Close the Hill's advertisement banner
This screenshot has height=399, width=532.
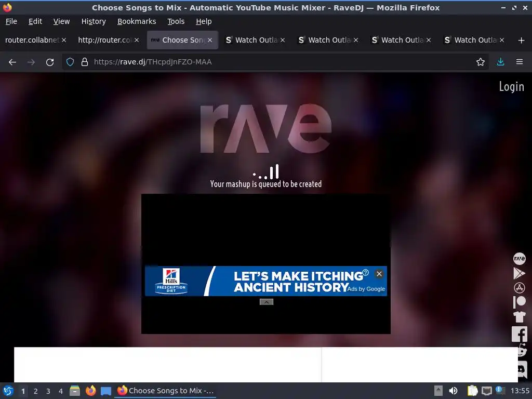pyautogui.click(x=379, y=274)
